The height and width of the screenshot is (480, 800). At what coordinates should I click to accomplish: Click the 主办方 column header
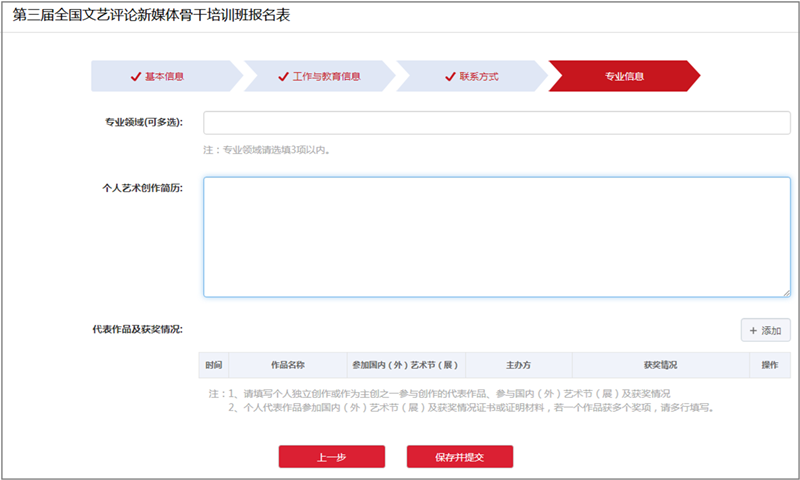pyautogui.click(x=518, y=365)
